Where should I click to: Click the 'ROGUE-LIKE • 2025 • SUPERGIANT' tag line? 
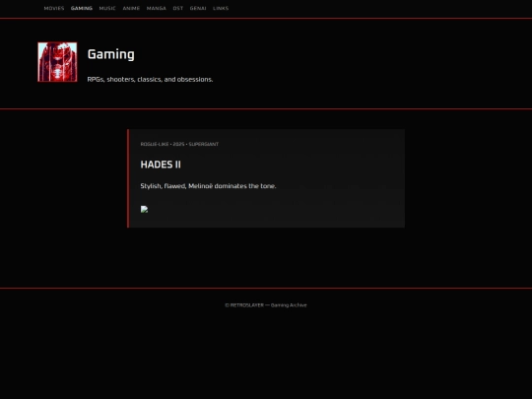pos(179,144)
